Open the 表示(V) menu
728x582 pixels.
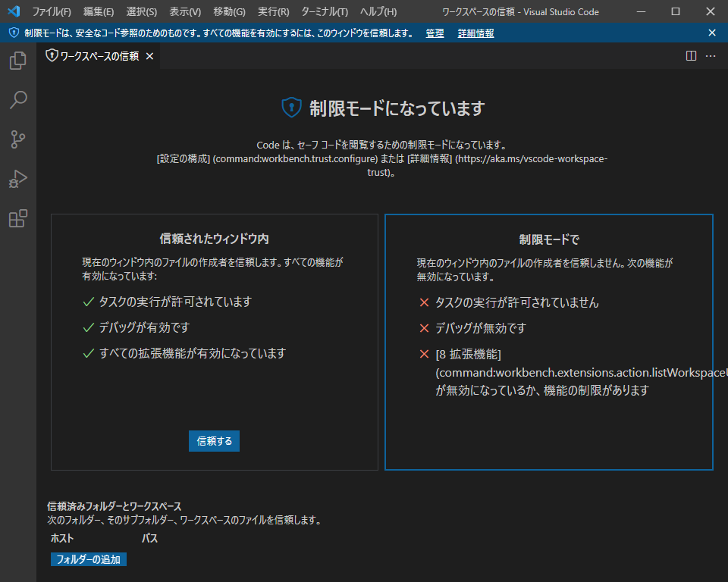pyautogui.click(x=185, y=11)
